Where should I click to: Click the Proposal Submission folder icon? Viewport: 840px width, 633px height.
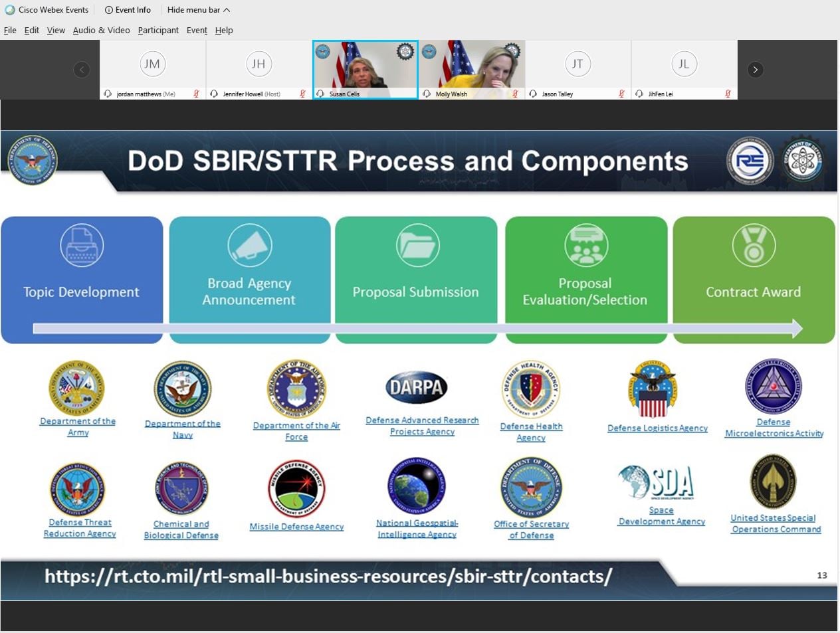[x=417, y=245]
